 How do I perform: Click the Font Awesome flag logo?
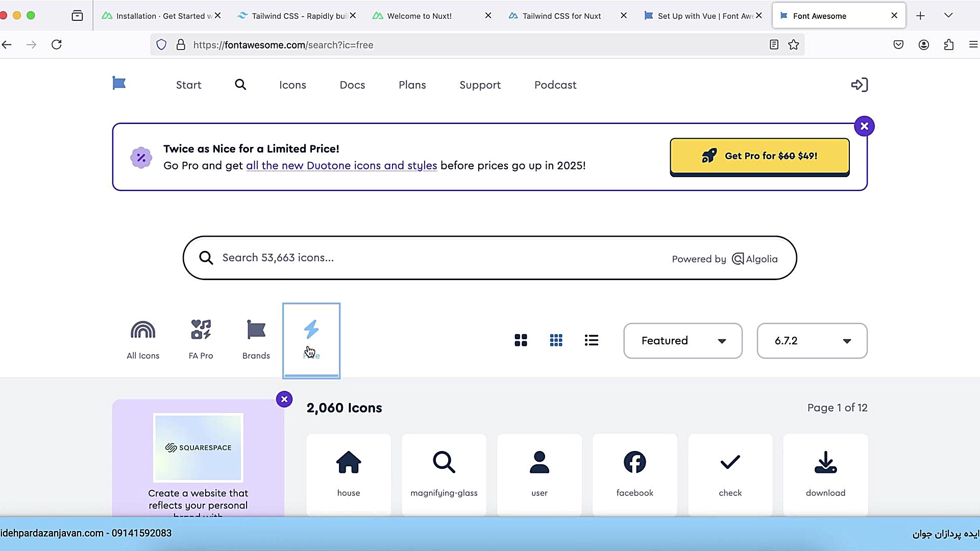coord(119,83)
